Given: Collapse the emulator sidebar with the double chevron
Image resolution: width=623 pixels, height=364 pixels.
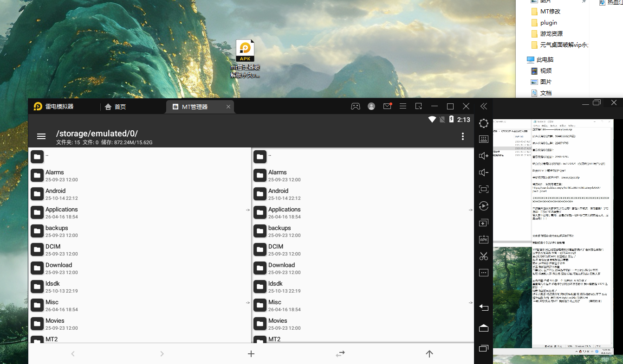Looking at the screenshot, I should pyautogui.click(x=484, y=106).
